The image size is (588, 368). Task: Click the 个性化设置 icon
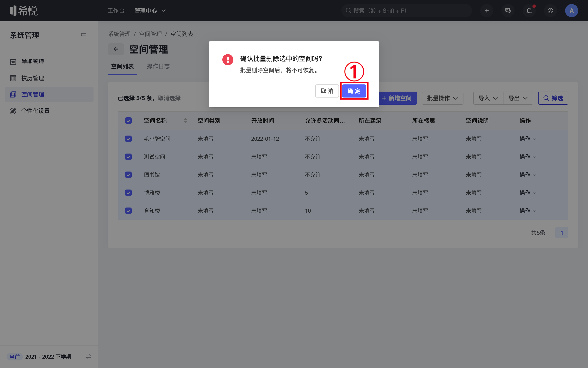(x=13, y=111)
